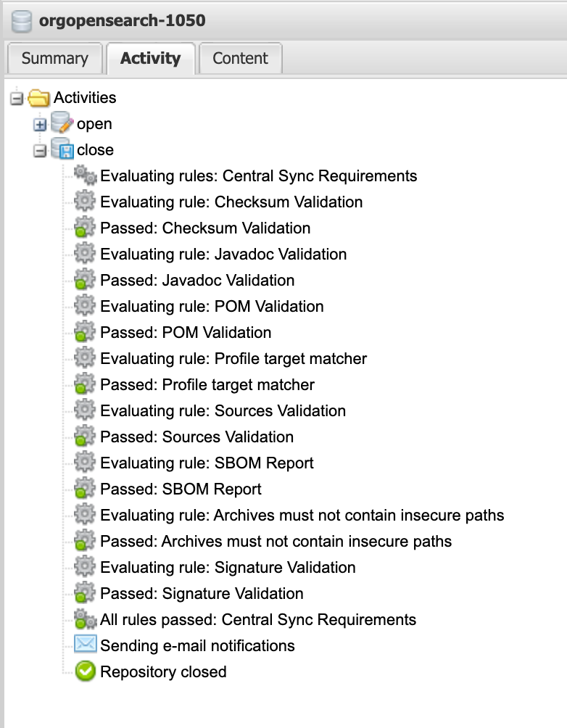Image resolution: width=567 pixels, height=728 pixels.
Task: Click the envelope icon for e-mail notifications
Action: [x=86, y=645]
